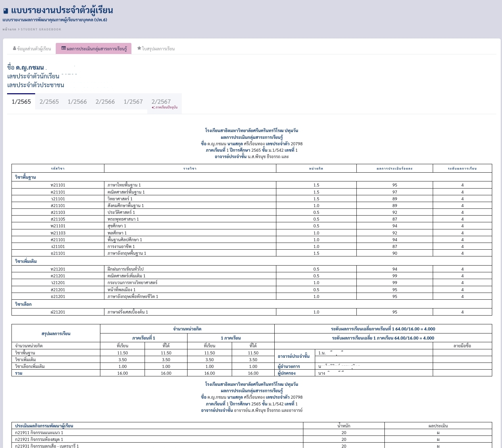
Task: Click the person icon on ข้อมูลส่วนตัวผู้เรียน tab
Action: [15, 49]
